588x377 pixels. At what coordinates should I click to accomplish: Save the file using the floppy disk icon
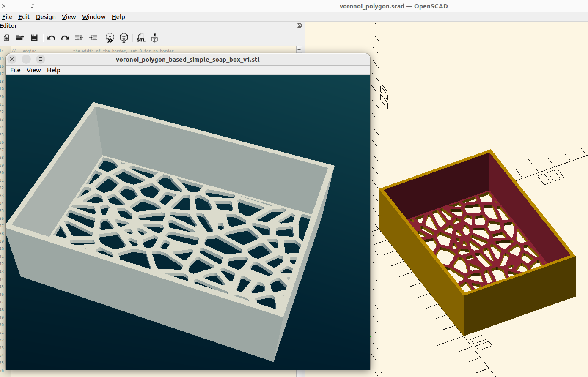coord(34,38)
